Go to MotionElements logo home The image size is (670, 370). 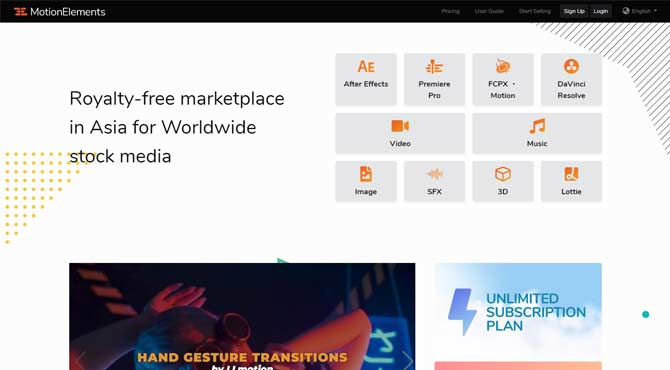59,12
